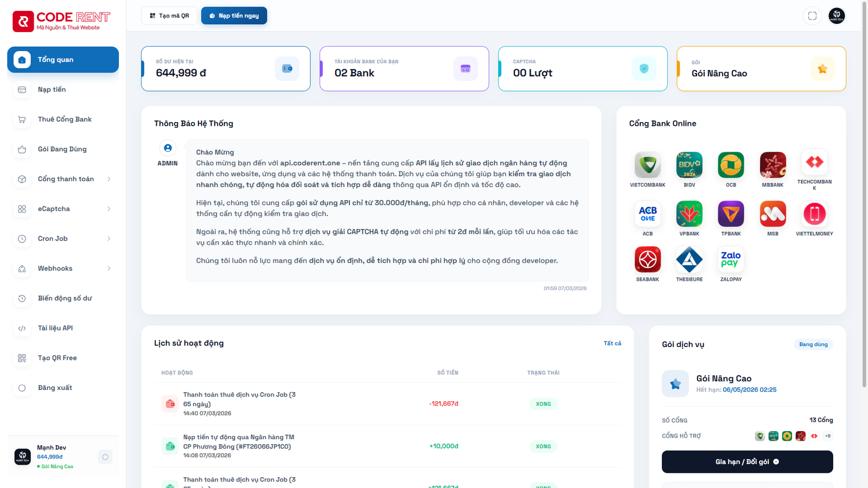Image resolution: width=868 pixels, height=488 pixels.
Task: Click the Gia hạn / Đổi gói button
Action: tap(747, 461)
